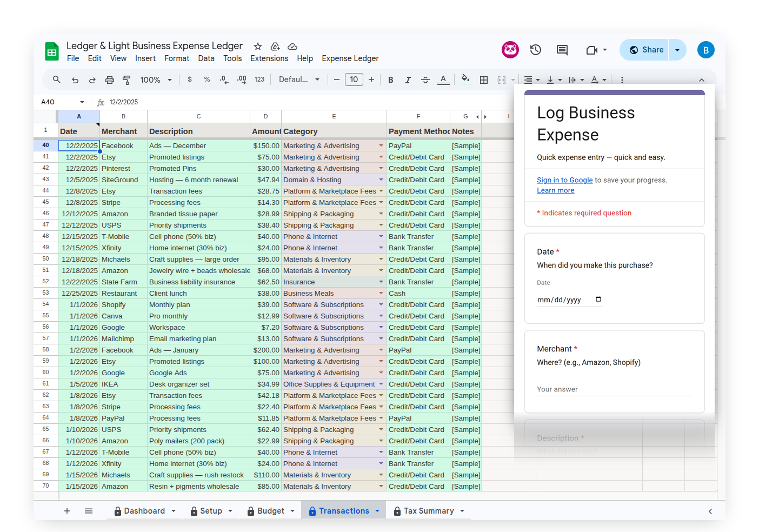
Task: Open the font family dropdown
Action: point(299,79)
